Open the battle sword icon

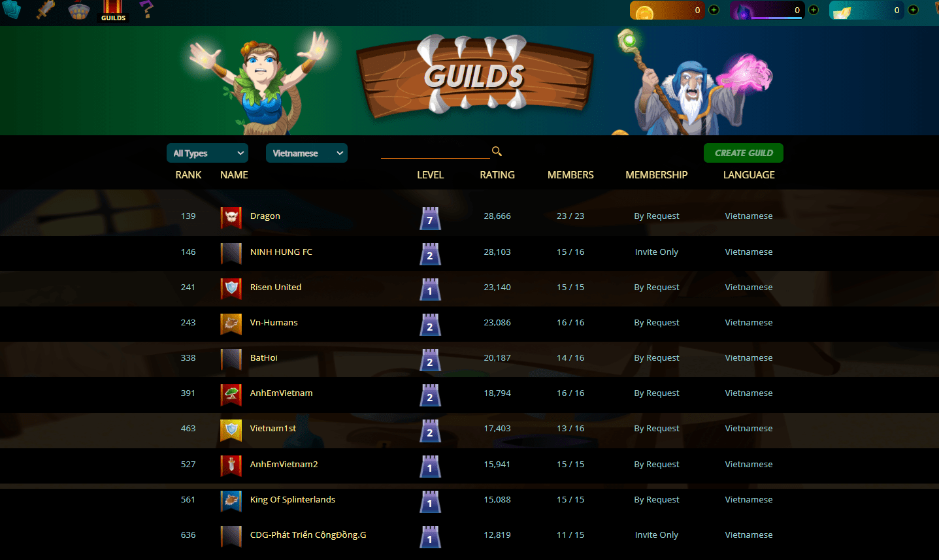click(x=45, y=10)
